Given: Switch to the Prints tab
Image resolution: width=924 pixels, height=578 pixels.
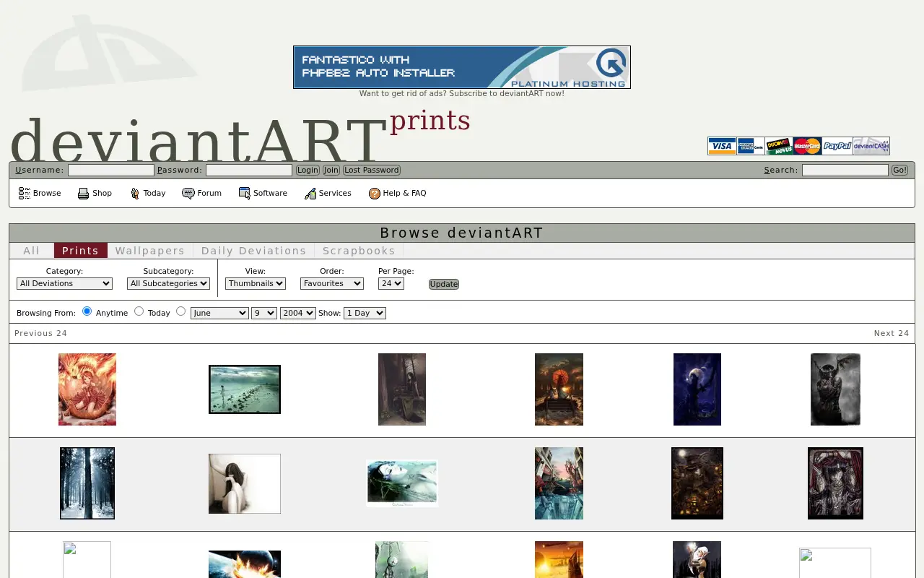Looking at the screenshot, I should [80, 251].
